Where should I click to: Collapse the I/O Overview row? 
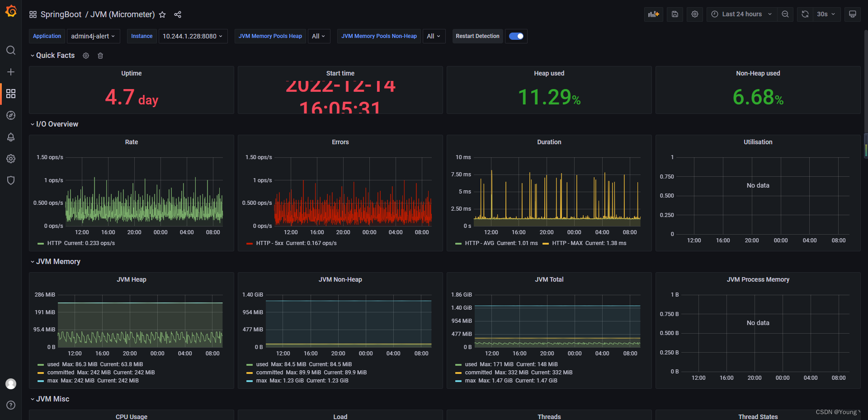pyautogui.click(x=54, y=124)
